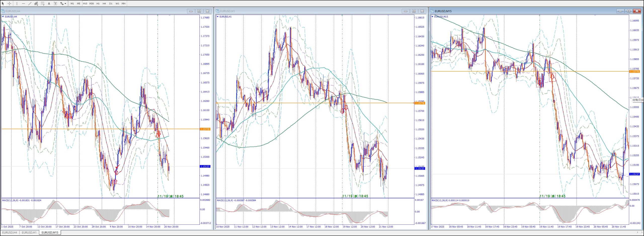The width and height of the screenshot is (644, 236).
Task: Select the text label tool
Action: pos(55,4)
